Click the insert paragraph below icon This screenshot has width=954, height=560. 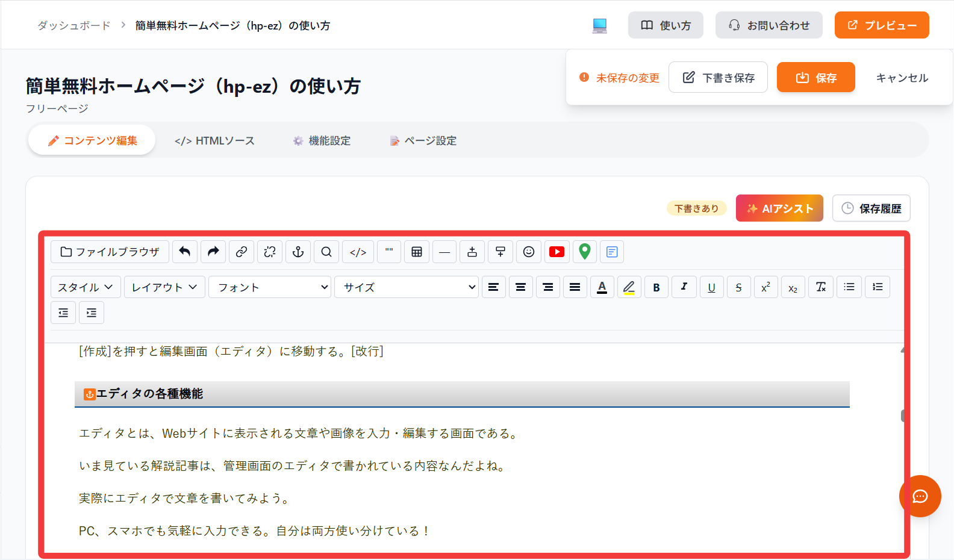[500, 252]
